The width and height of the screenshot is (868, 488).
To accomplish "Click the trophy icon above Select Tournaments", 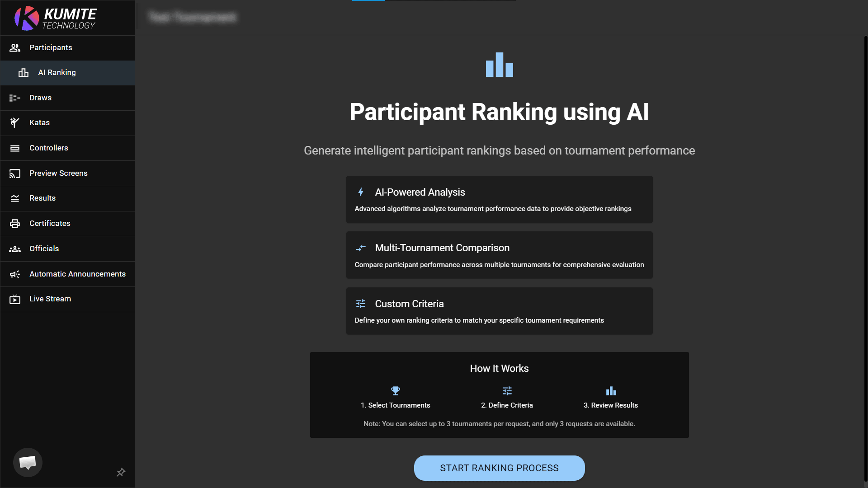I will [x=396, y=390].
